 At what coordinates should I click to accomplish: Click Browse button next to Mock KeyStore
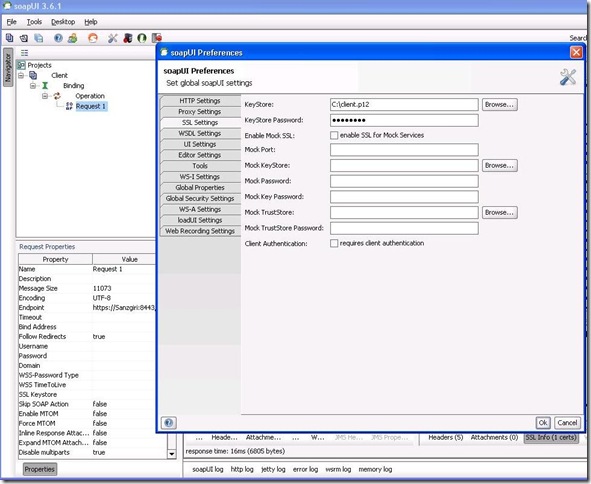click(x=500, y=165)
